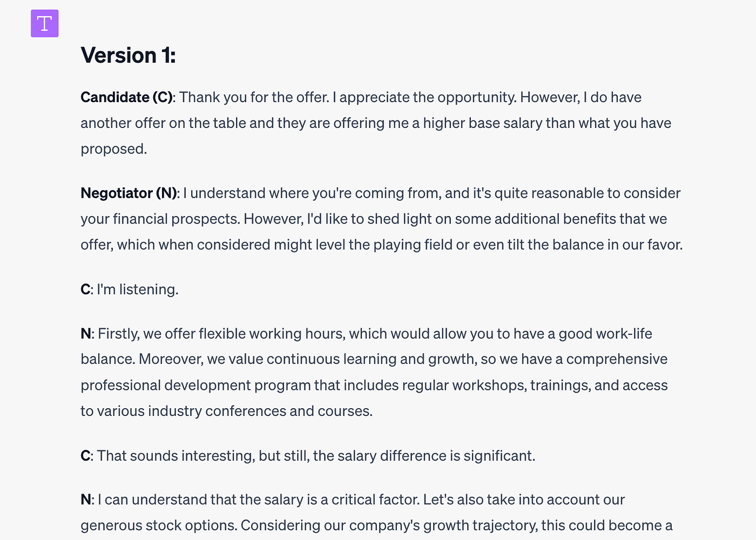Screen dimensions: 756x540
Task: Click the word "proposed." in candidate's message
Action: (114, 149)
